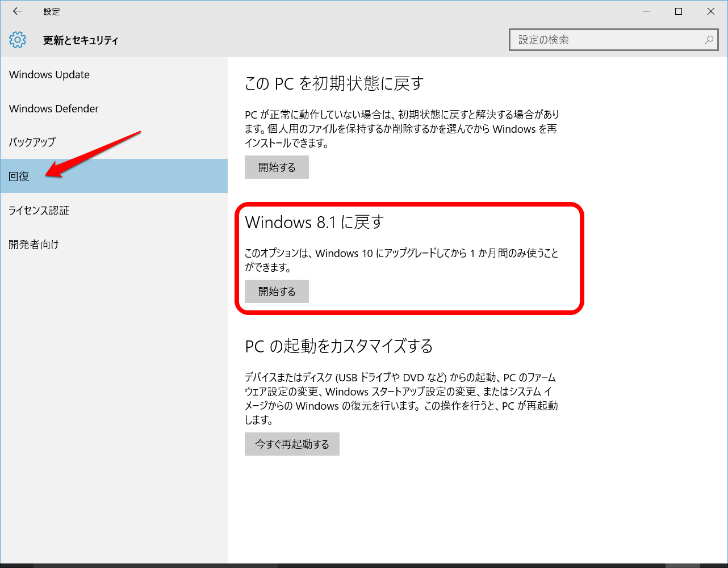This screenshot has height=568, width=728.
Task: Go back using the back arrow
Action: pos(17,11)
